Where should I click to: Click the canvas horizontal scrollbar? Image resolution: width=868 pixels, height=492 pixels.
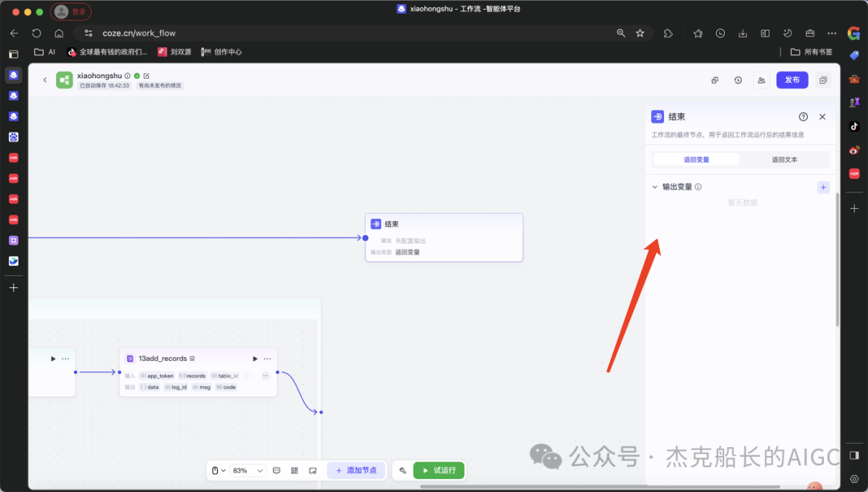600,487
